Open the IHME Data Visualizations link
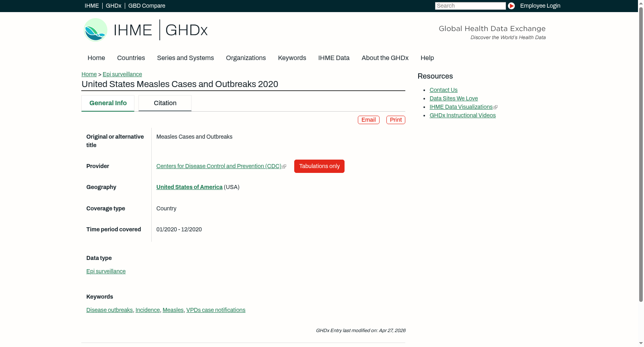This screenshot has height=347, width=644. click(x=461, y=107)
